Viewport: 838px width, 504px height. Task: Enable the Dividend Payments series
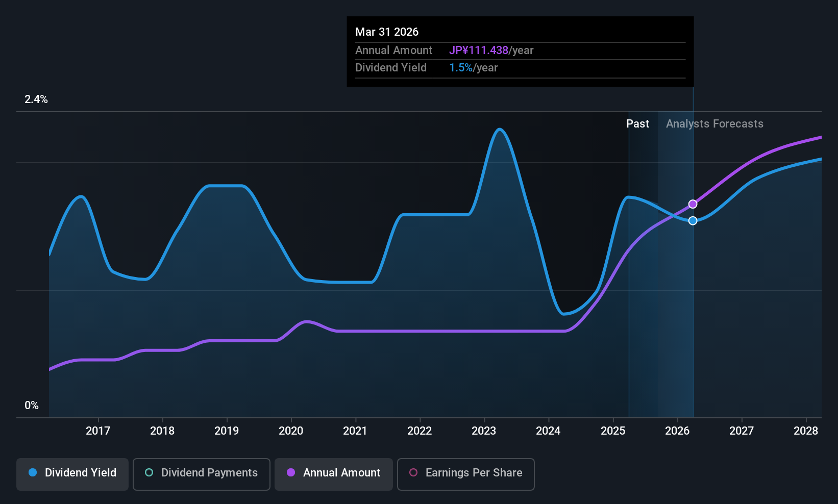pyautogui.click(x=202, y=474)
